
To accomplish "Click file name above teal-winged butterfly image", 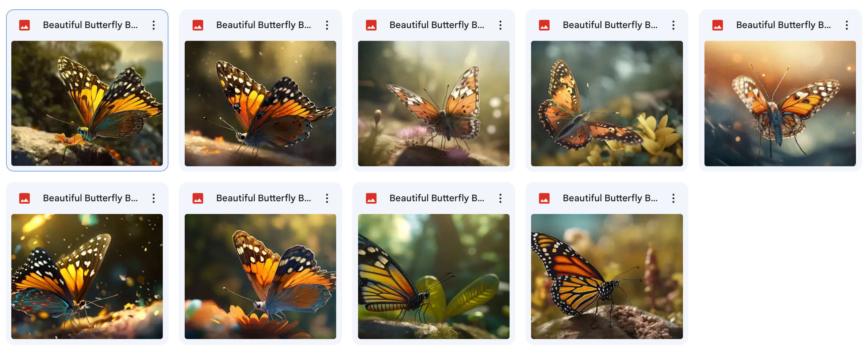I will (x=91, y=198).
